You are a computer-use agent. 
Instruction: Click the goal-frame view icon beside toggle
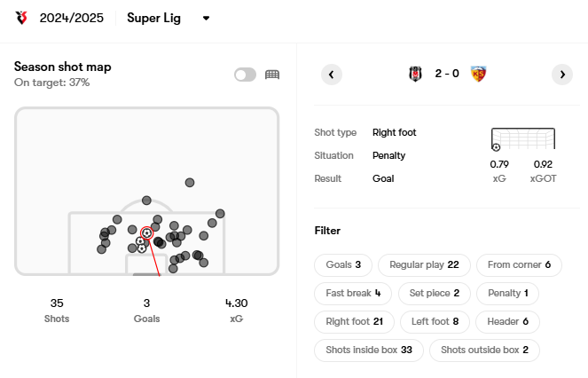[x=272, y=75]
